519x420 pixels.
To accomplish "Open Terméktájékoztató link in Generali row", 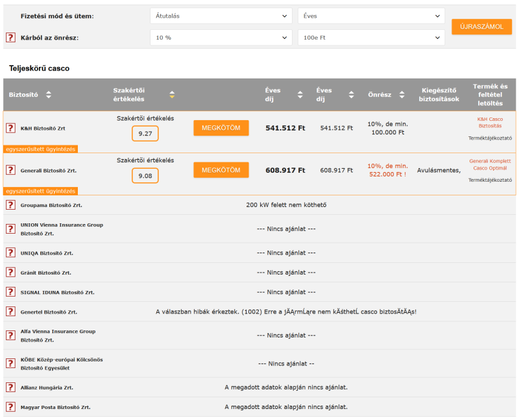I will coord(490,180).
